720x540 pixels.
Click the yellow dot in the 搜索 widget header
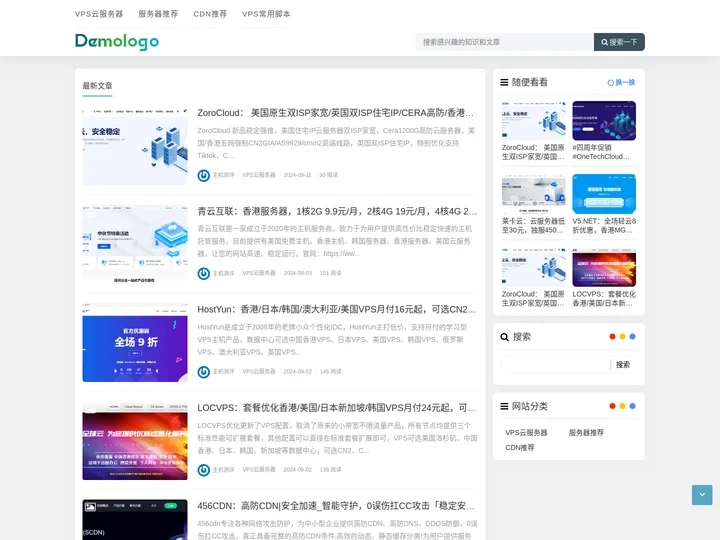point(622,337)
